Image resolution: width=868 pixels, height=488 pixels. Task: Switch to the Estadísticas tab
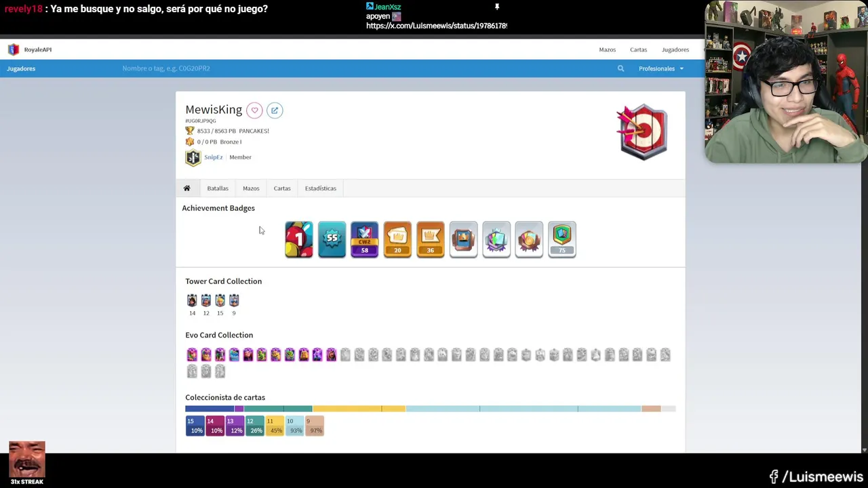pos(320,188)
